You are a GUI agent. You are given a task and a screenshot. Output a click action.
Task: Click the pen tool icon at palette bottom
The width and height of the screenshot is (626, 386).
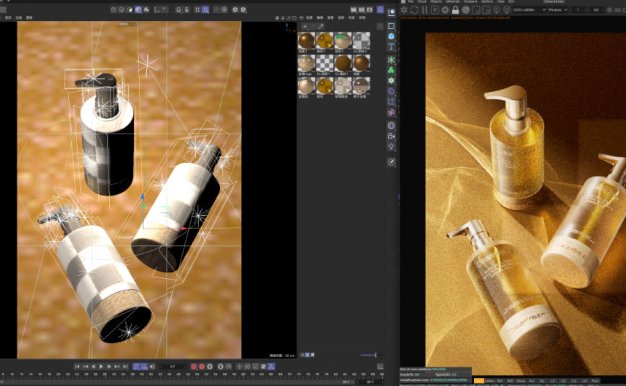[391, 162]
